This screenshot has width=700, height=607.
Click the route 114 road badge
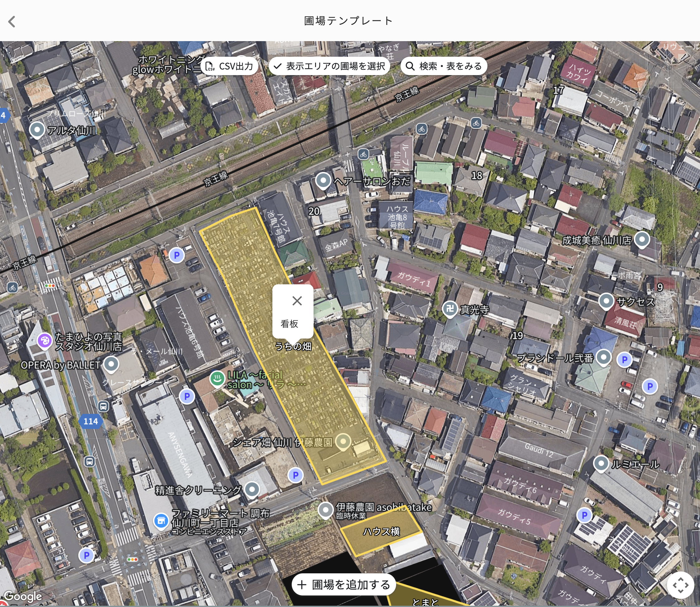click(x=90, y=421)
